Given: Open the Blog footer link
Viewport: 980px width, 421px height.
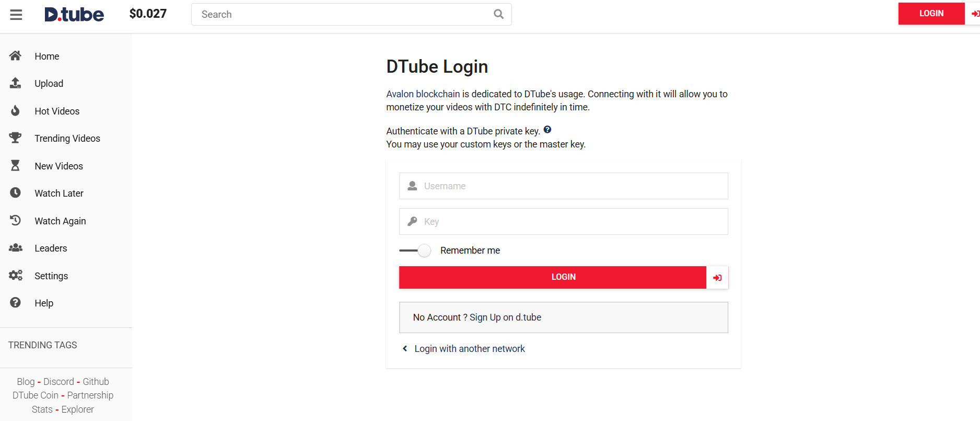Looking at the screenshot, I should (26, 382).
